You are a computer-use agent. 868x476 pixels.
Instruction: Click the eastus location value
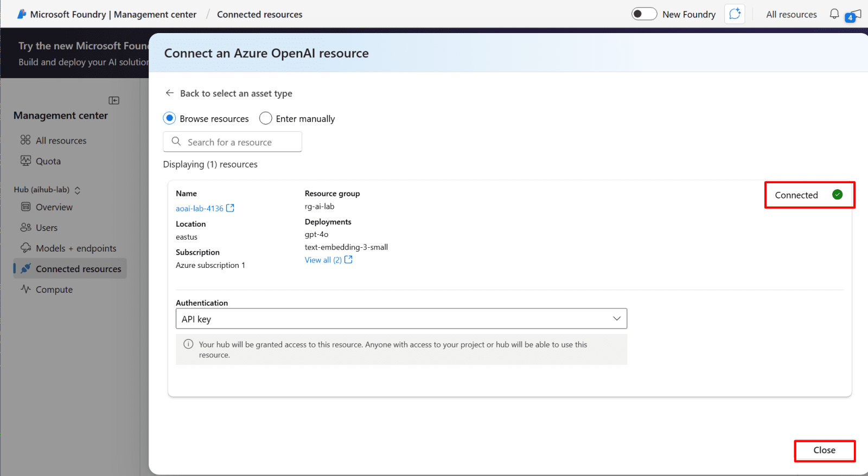(187, 237)
